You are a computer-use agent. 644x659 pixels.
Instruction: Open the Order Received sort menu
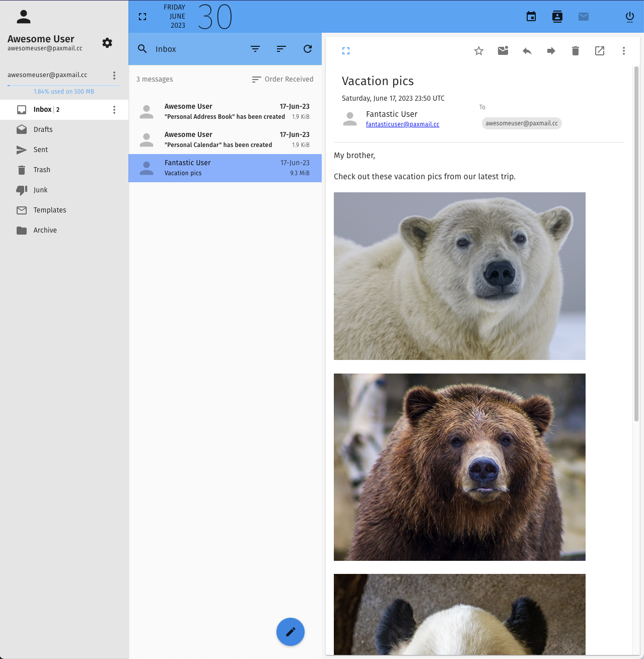(282, 79)
